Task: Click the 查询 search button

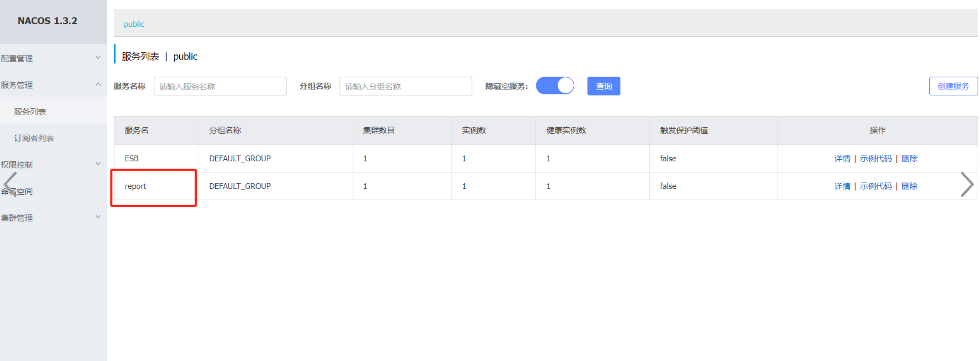Action: (x=603, y=86)
